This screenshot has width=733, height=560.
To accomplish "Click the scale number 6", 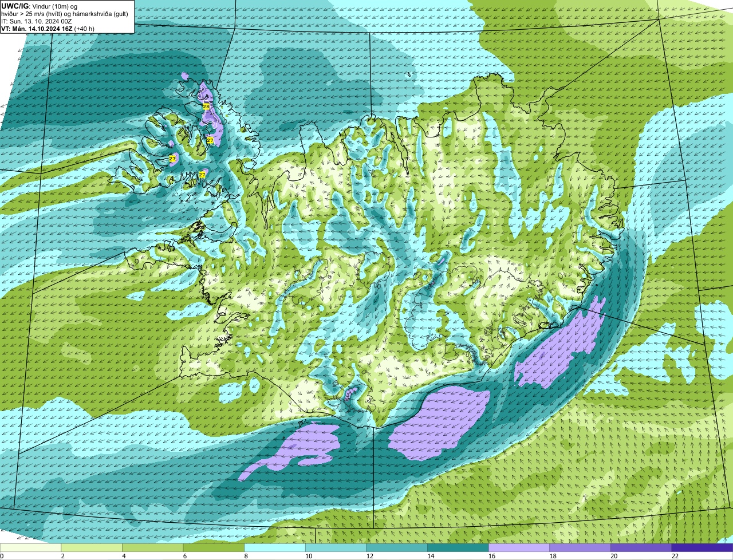I will coord(184,556).
